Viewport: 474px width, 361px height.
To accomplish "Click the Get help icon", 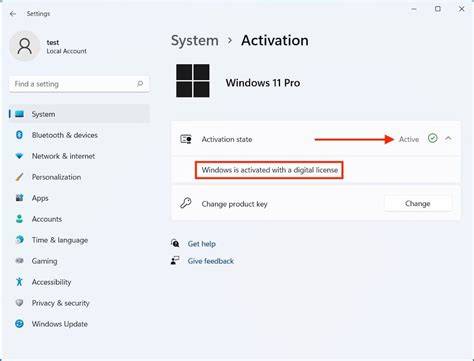I will coord(175,243).
